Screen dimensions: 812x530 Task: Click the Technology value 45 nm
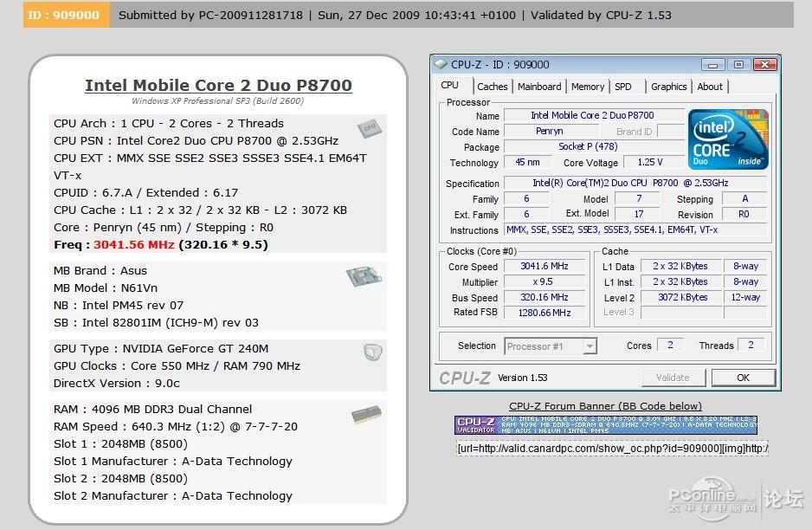tap(528, 162)
